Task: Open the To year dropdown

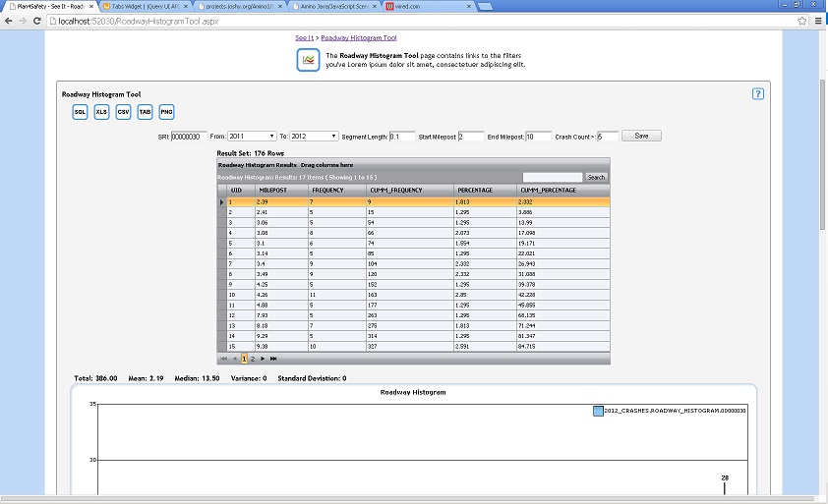Action: 314,137
